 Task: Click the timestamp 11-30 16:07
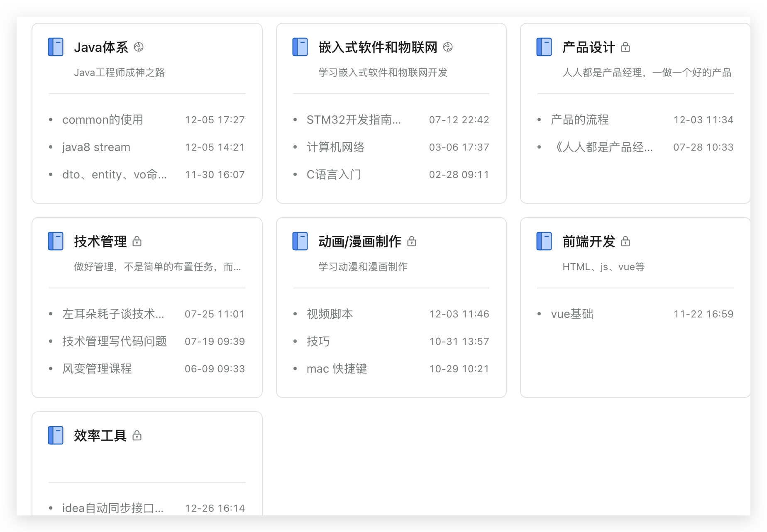point(215,175)
